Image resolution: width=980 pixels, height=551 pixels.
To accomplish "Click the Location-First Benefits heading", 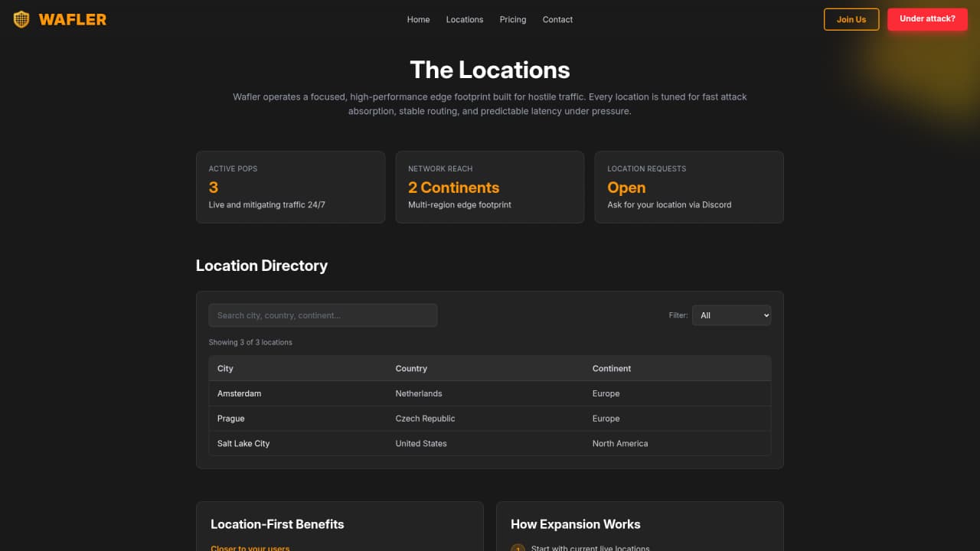I will [x=277, y=524].
